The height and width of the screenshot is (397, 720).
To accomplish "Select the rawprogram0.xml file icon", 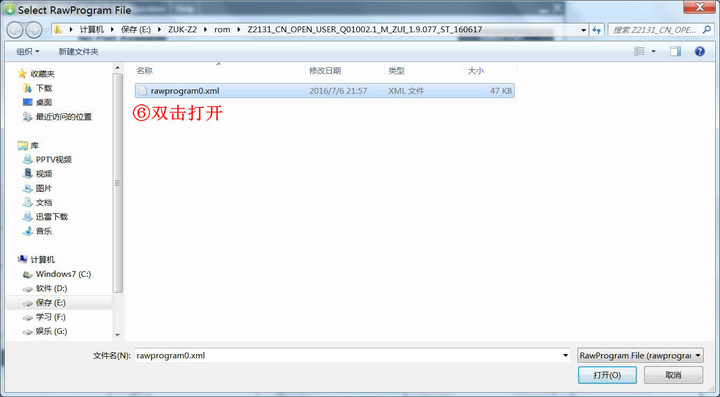I will click(x=143, y=90).
